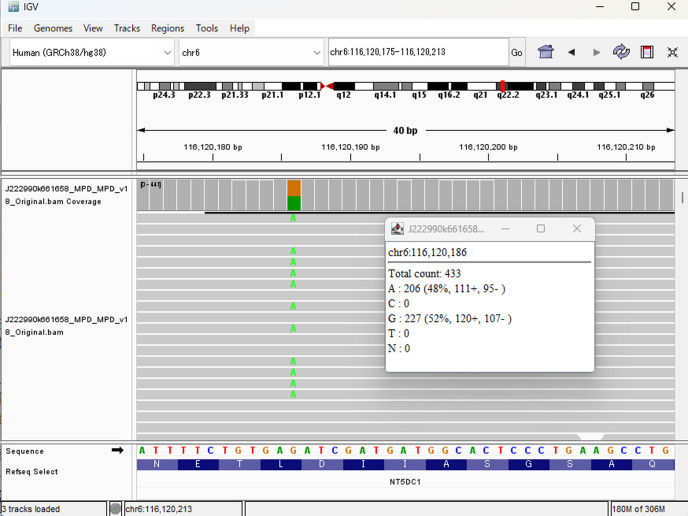Click the orange-green coverage bar at variant

294,195
